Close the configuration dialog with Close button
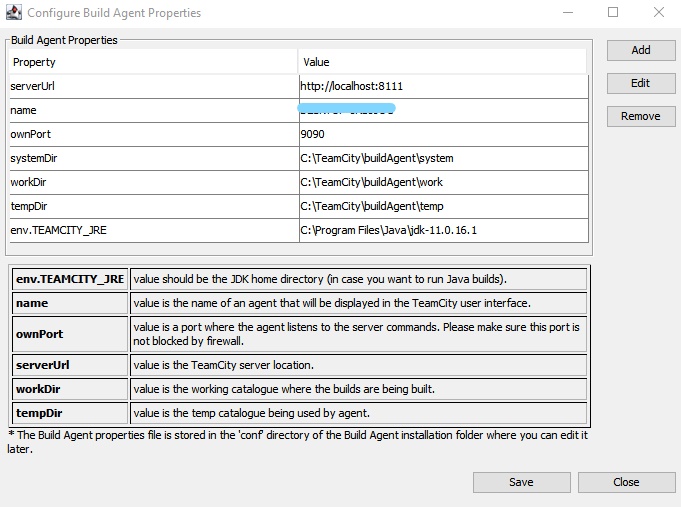681x507 pixels. point(626,482)
